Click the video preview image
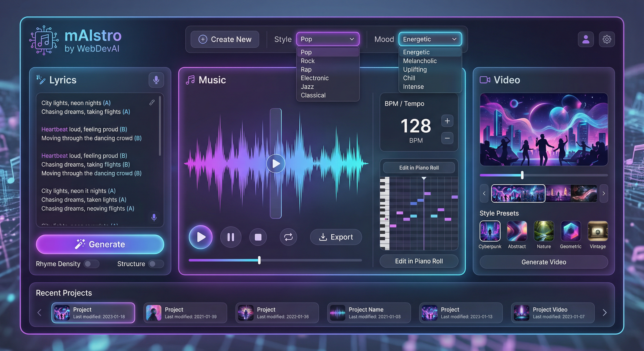 [x=544, y=129]
